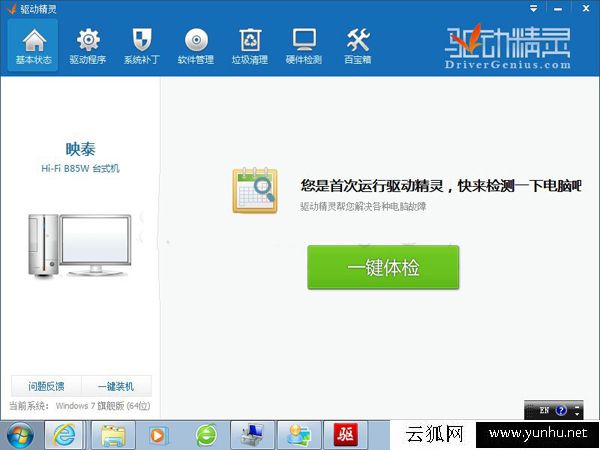
Task: Launch Internet Explorer from the taskbar
Action: click(x=64, y=435)
